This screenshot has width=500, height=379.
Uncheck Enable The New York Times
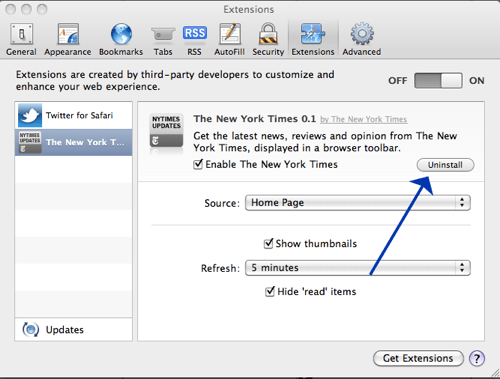coord(198,164)
